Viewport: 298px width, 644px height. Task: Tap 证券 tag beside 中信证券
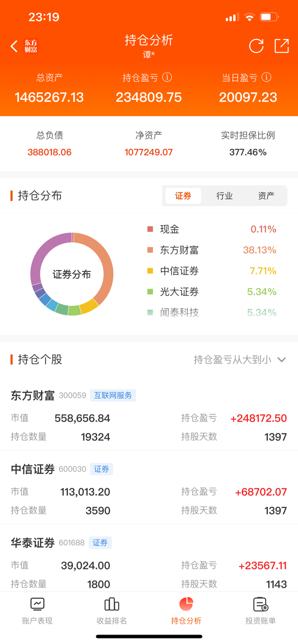[101, 469]
